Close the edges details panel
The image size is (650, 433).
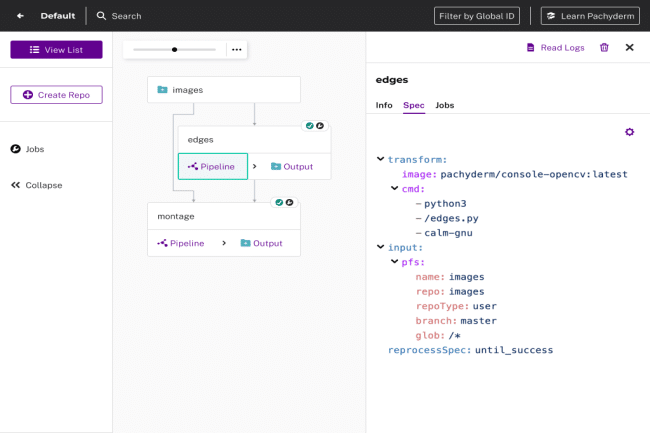pos(630,47)
